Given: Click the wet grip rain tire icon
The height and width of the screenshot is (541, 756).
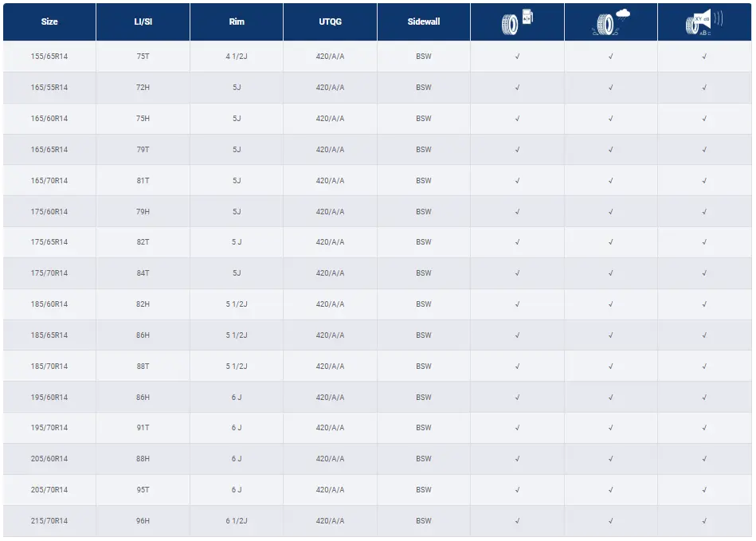Looking at the screenshot, I should pyautogui.click(x=610, y=22).
